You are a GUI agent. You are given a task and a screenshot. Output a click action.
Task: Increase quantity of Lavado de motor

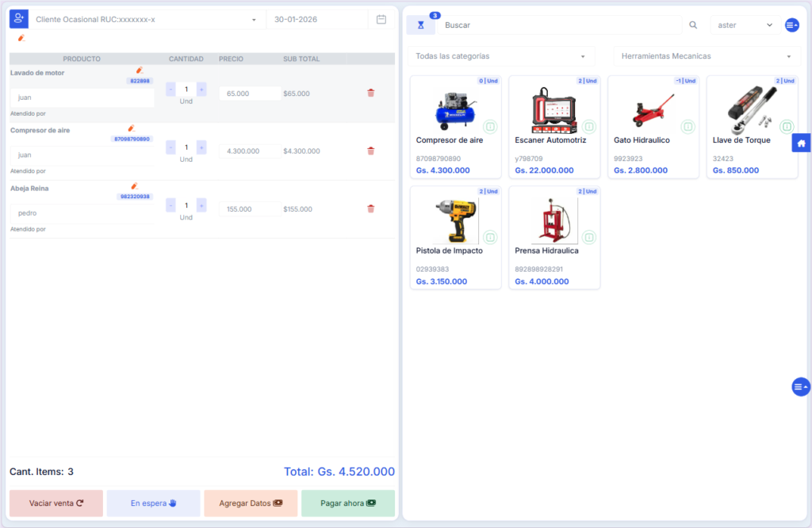[x=201, y=90]
